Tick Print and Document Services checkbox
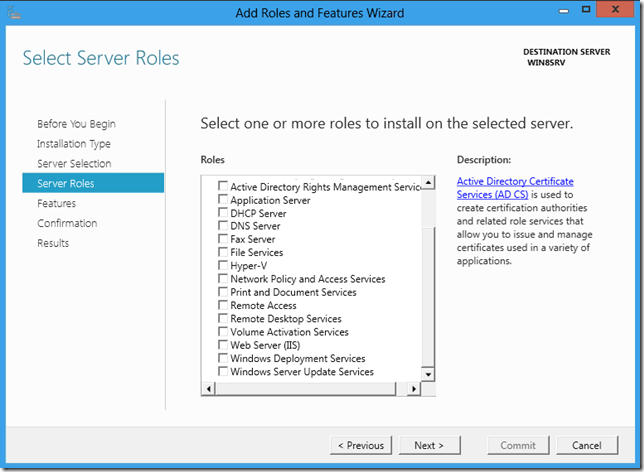Screen dimensions: 644x472 tap(223, 292)
